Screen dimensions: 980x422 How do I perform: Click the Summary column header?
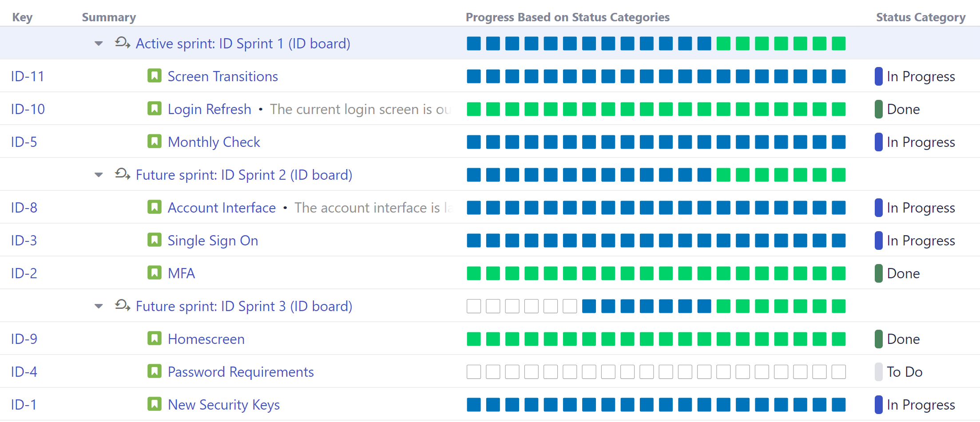click(109, 17)
